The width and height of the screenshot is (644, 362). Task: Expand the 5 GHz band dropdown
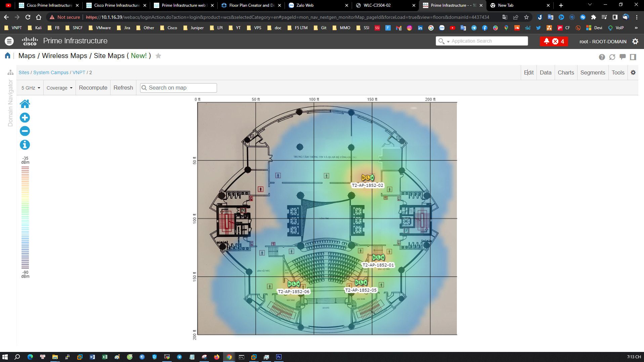[31, 88]
